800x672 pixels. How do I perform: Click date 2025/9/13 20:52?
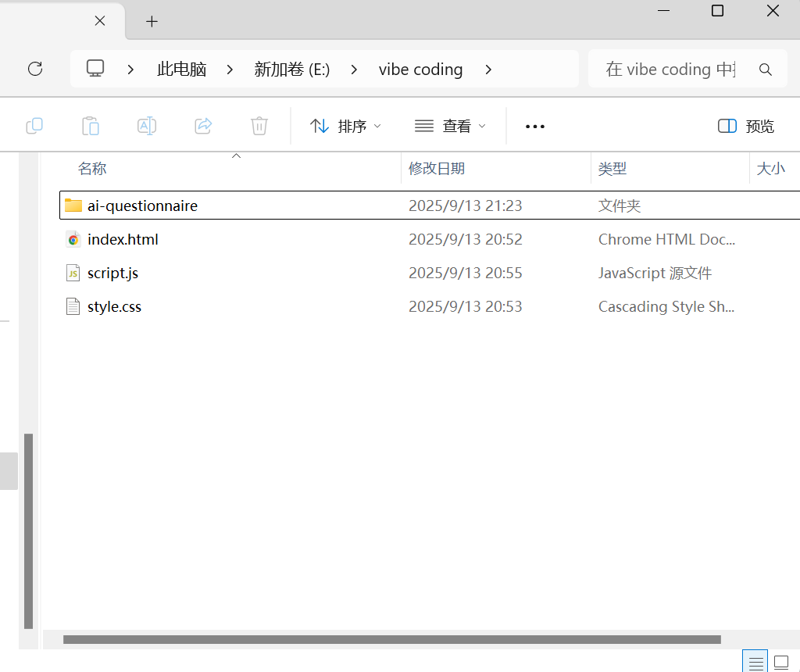(x=466, y=239)
